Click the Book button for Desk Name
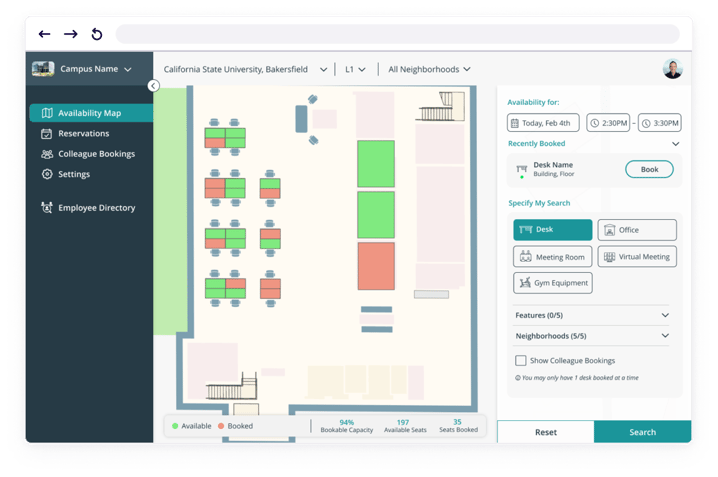Image resolution: width=718 pixels, height=477 pixels. click(649, 170)
